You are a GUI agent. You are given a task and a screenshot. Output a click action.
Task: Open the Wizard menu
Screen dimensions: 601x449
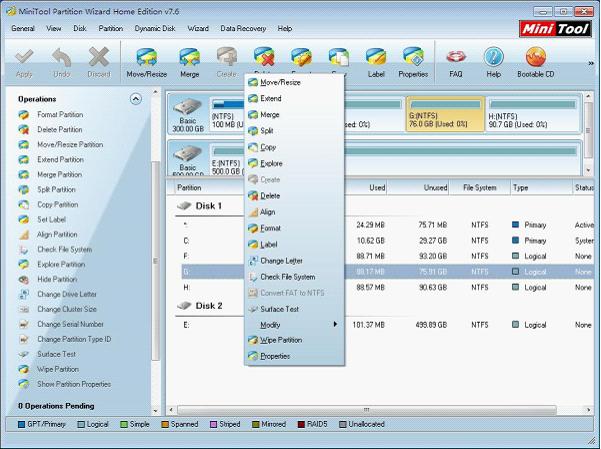pyautogui.click(x=198, y=28)
